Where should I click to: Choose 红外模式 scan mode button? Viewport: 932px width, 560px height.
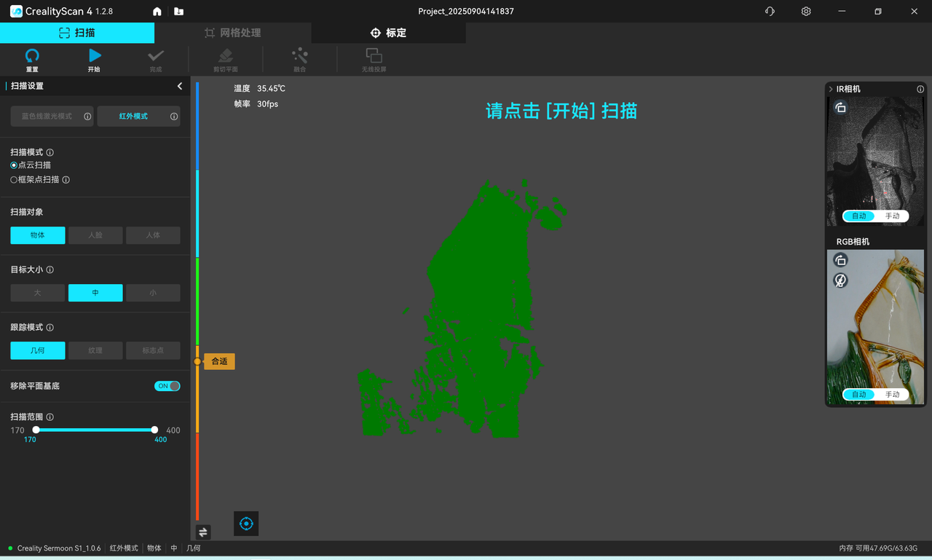point(133,117)
